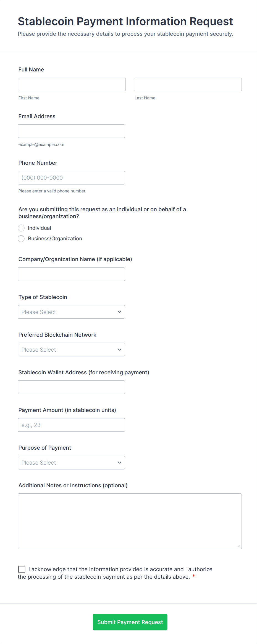Click the Stablecoin Wallet Address field
The image size is (257, 644).
71,387
